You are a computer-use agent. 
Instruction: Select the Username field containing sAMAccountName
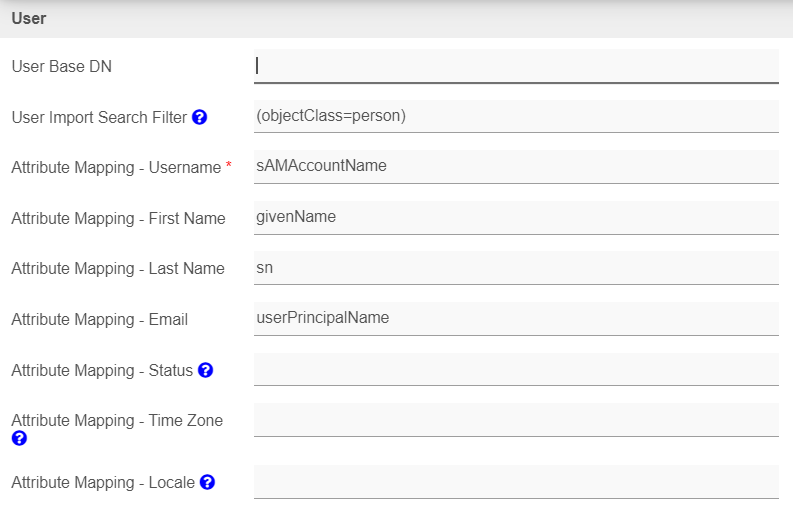click(516, 166)
